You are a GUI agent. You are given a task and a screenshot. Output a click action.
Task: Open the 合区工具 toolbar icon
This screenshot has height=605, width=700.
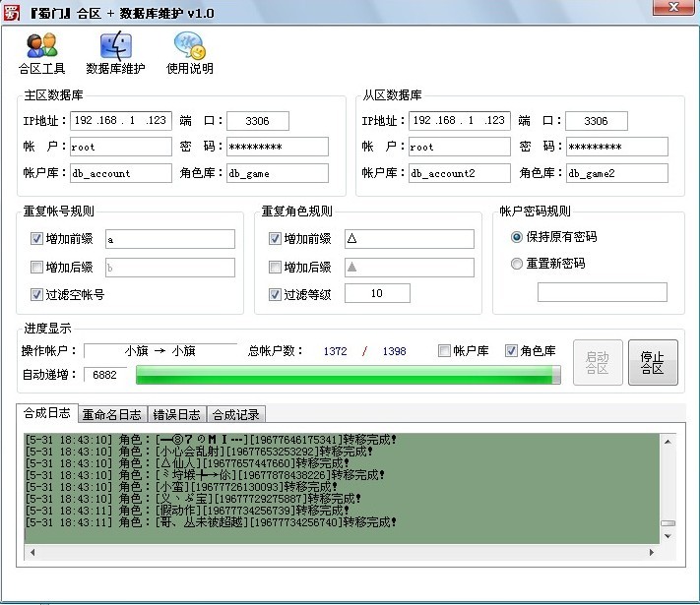pyautogui.click(x=41, y=53)
